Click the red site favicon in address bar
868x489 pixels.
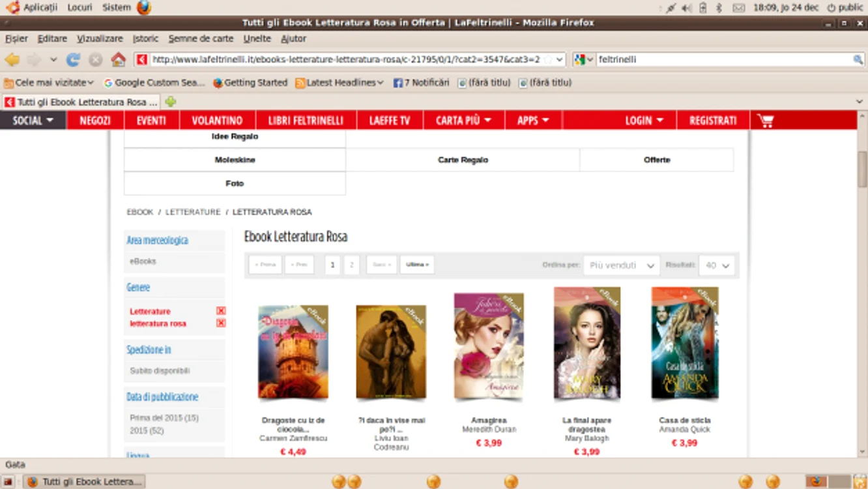(x=142, y=59)
